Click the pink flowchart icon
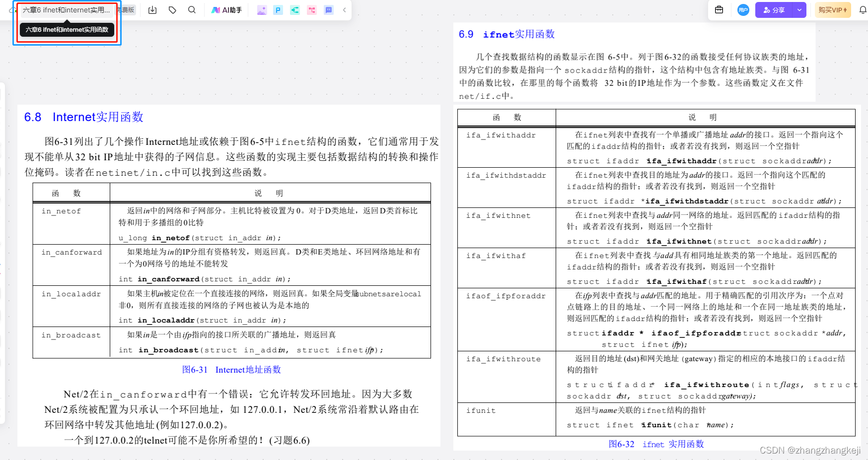This screenshot has height=460, width=868. (312, 10)
